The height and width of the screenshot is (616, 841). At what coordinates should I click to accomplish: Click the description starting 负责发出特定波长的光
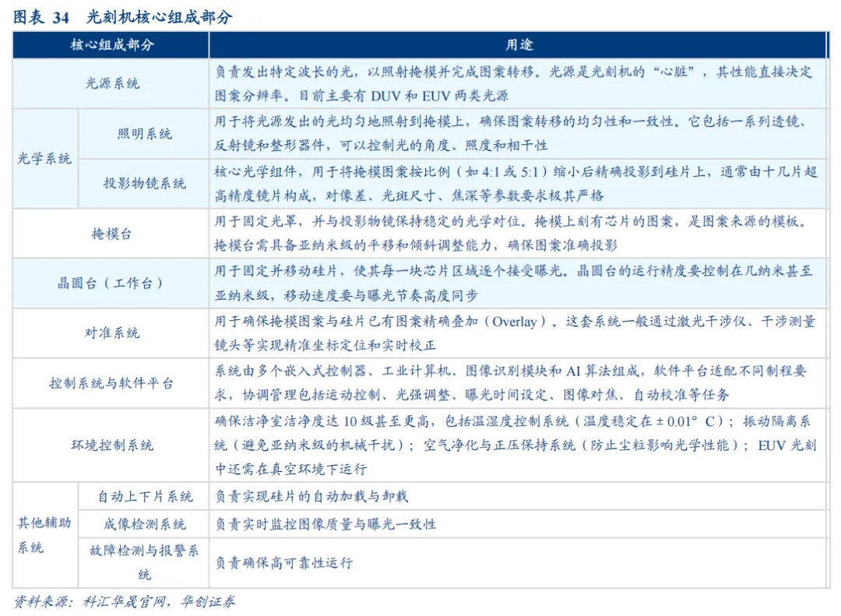click(518, 83)
